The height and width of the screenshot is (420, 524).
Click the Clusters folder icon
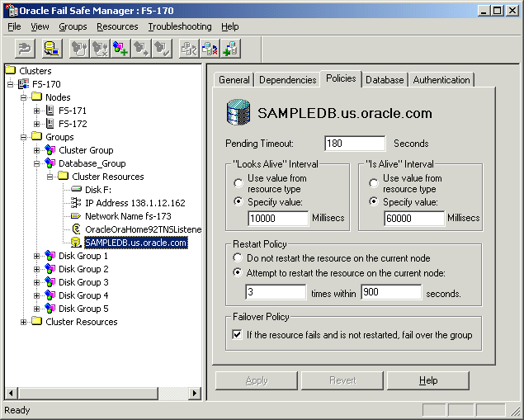point(11,70)
